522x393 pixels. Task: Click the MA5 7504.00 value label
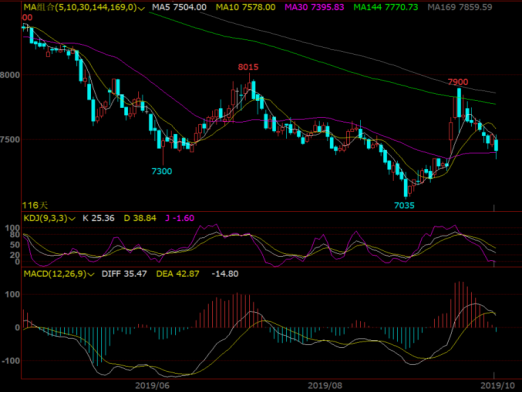[x=179, y=7]
